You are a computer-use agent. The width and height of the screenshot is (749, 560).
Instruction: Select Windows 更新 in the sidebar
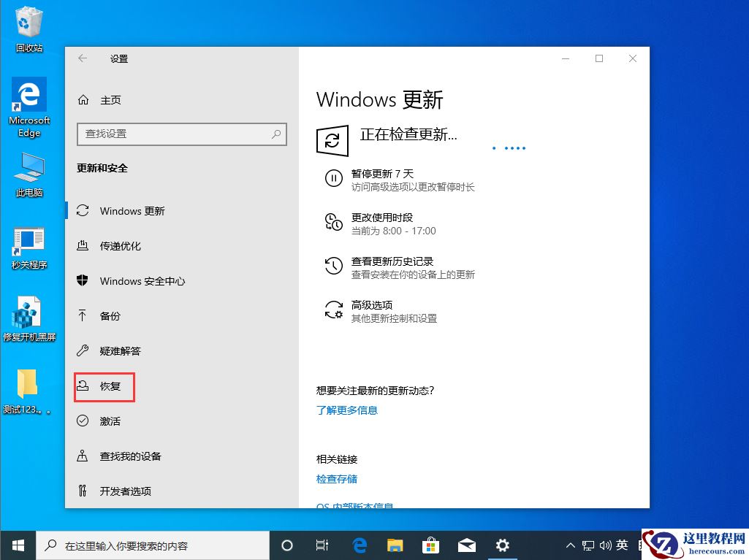(x=132, y=211)
